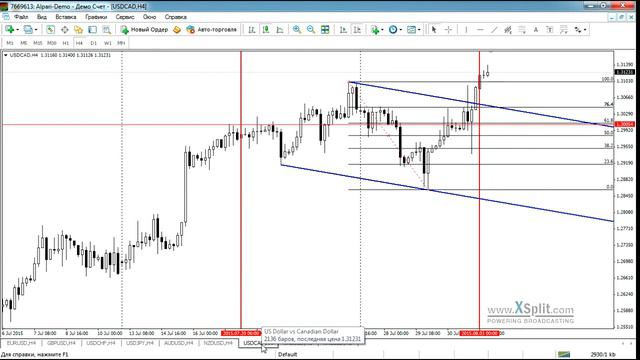Viewport: 640px width, 360px height.
Task: Click the New Chart icon
Action: pyautogui.click(x=9, y=29)
